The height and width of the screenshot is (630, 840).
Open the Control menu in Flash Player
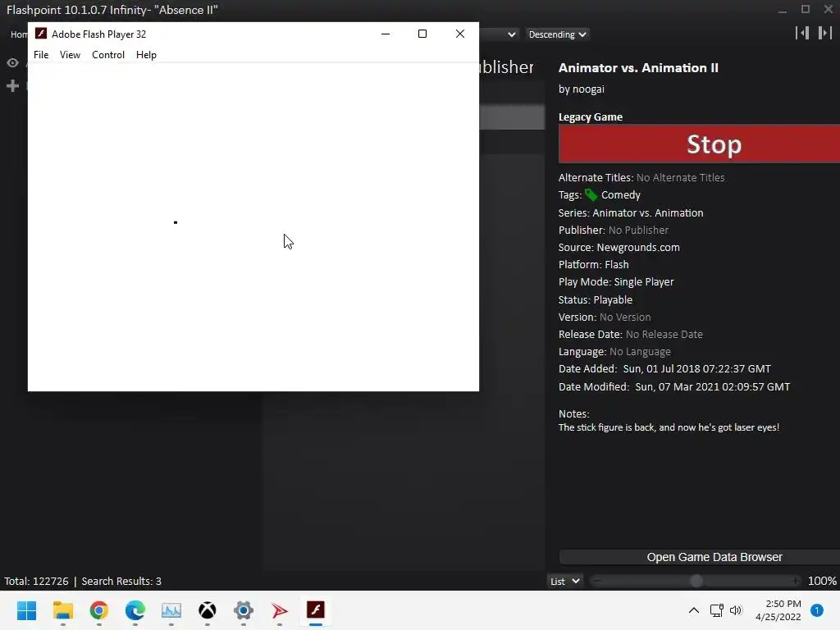coord(108,55)
